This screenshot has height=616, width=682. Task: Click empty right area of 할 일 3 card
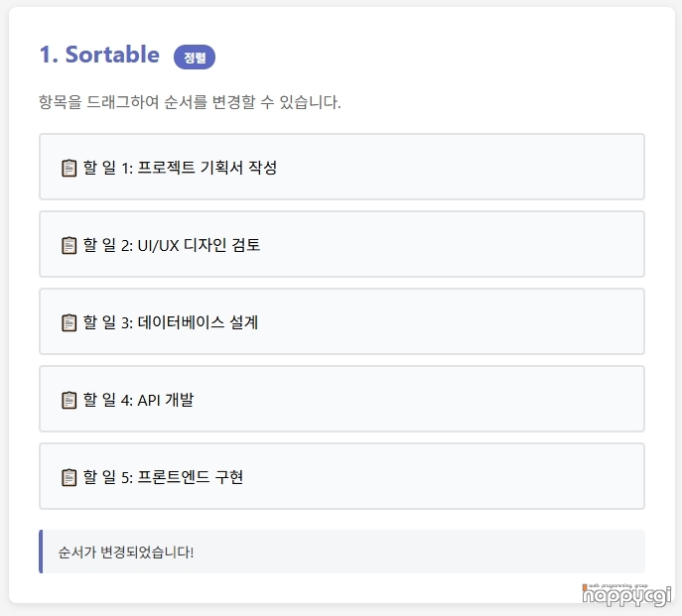[496, 322]
